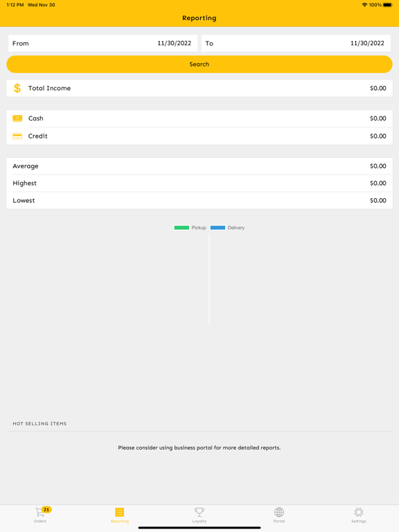Viewport: 399px width, 532px height.
Task: Tap the HOT SELLING ITEMS heading
Action: (x=39, y=423)
